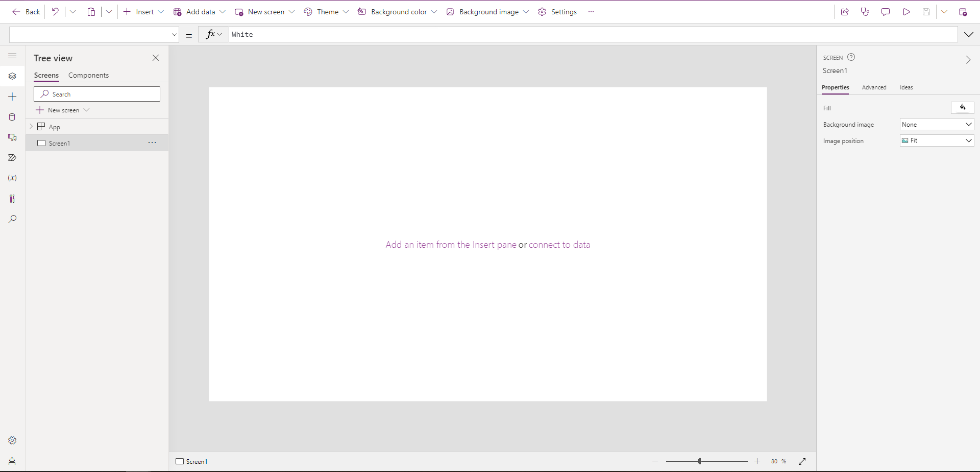980x472 pixels.
Task: Open the Background image dropdown set to None
Action: click(x=937, y=124)
